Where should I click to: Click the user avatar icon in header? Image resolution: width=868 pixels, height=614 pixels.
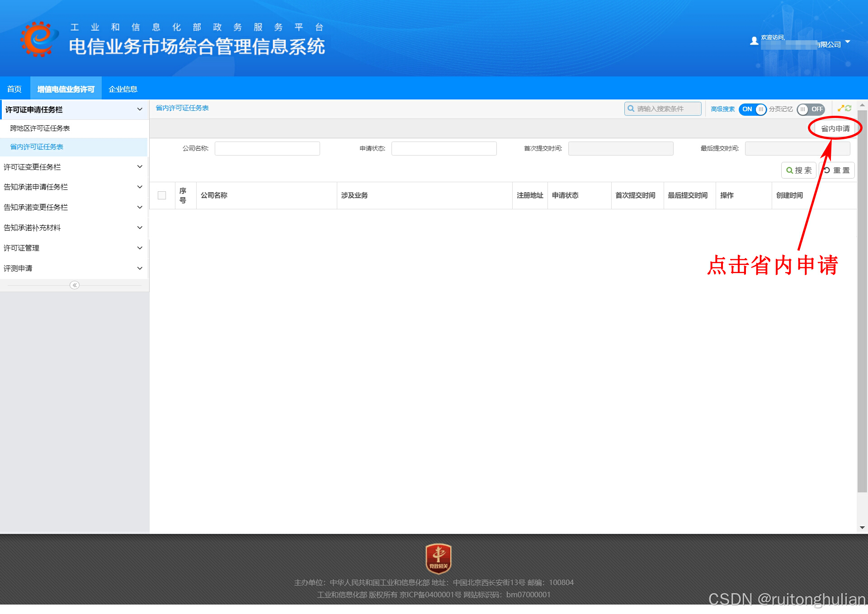click(754, 41)
